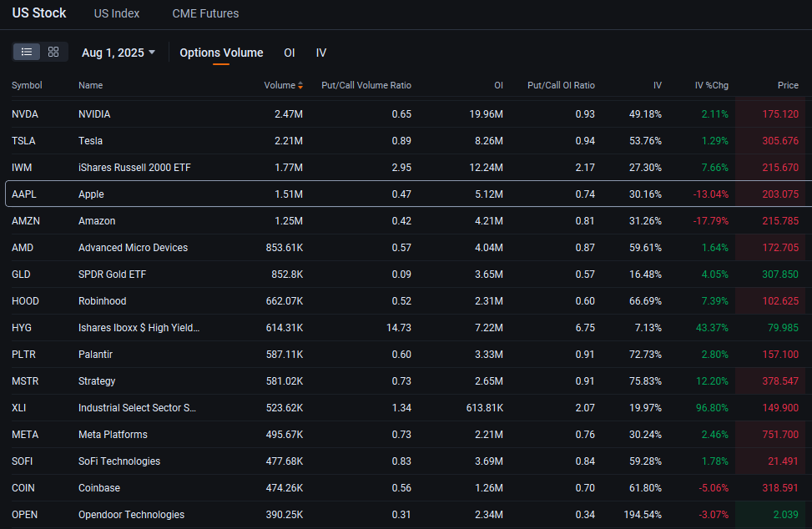Click the MSTR symbol
Viewport: 812px width, 529px height.
tap(25, 381)
